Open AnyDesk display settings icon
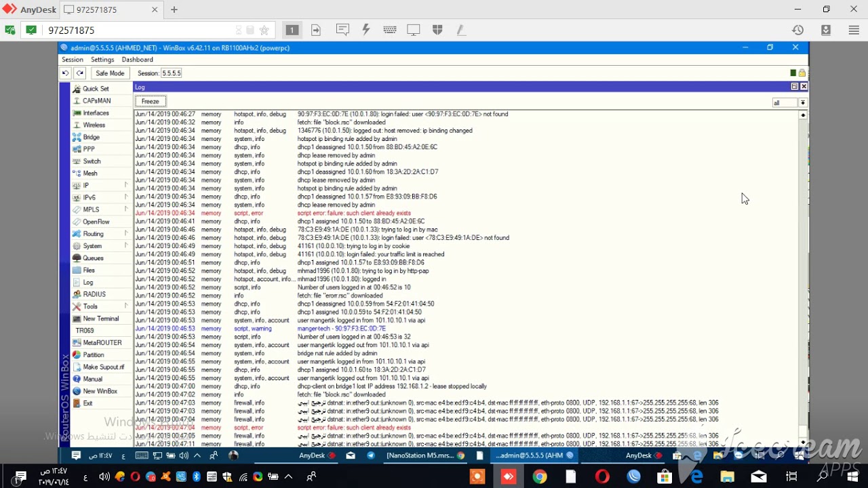868x488 pixels. click(414, 30)
